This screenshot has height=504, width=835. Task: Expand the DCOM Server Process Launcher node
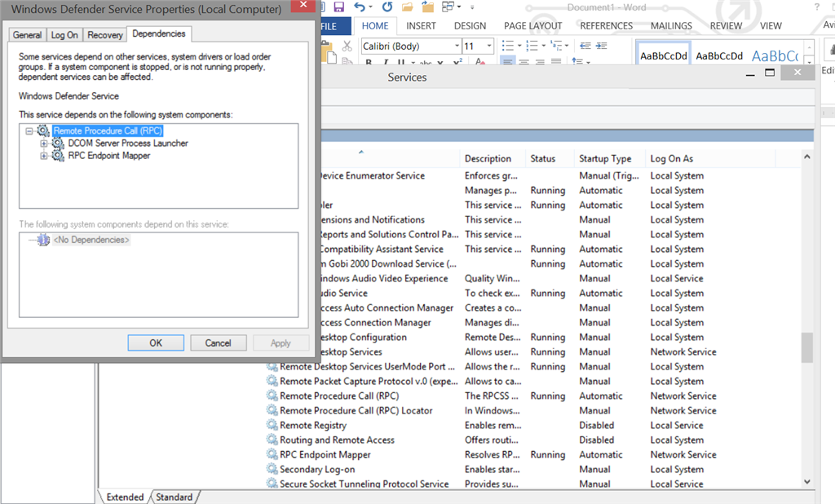(x=44, y=144)
